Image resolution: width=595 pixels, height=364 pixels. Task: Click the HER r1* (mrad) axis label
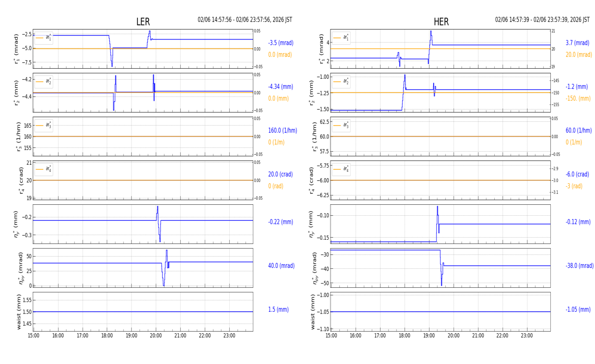tap(321, 49)
